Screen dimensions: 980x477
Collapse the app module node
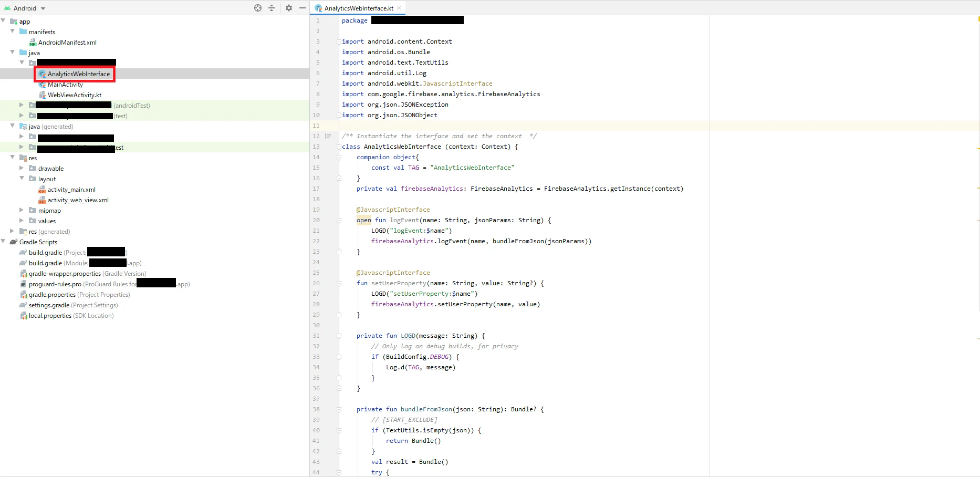coord(3,21)
